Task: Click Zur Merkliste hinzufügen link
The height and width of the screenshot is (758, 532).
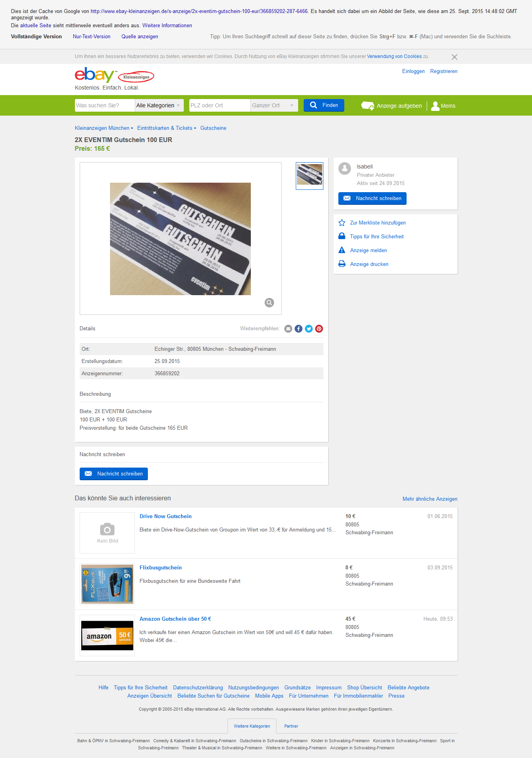Action: tap(378, 223)
